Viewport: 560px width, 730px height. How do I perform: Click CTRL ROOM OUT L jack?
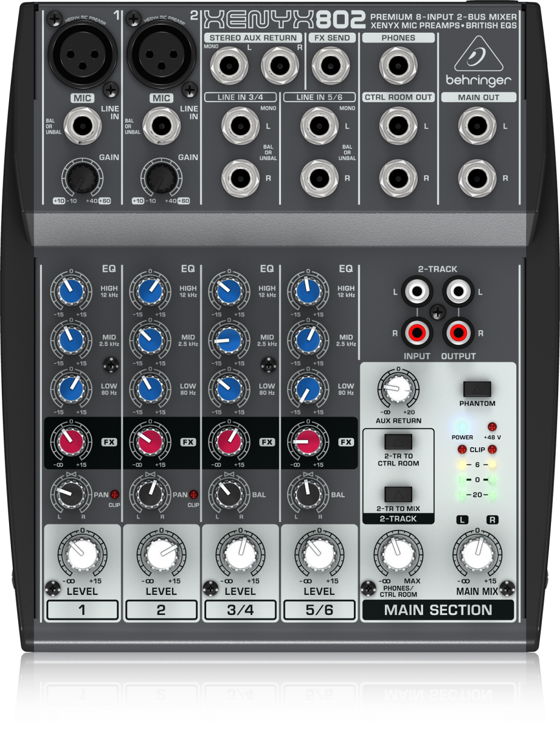(398, 126)
